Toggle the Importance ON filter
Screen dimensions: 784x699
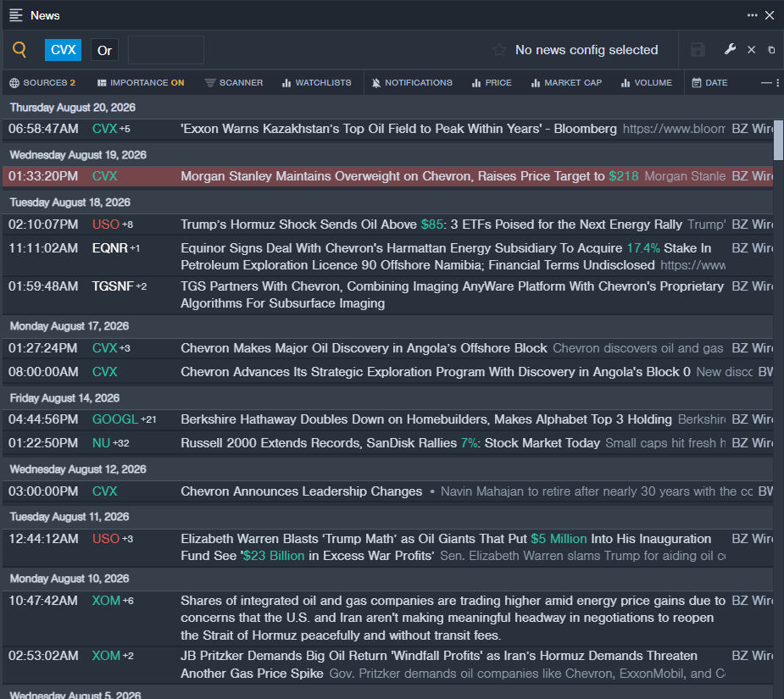coord(141,83)
